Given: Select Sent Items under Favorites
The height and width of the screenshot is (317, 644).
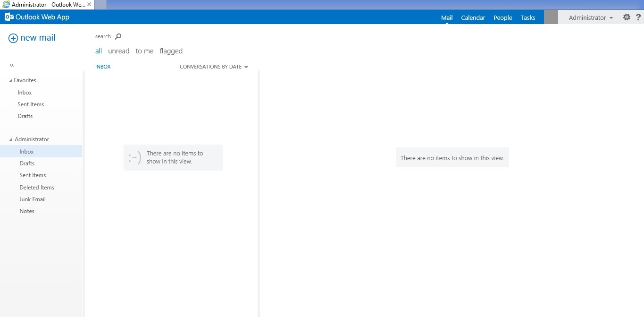Looking at the screenshot, I should pos(30,104).
